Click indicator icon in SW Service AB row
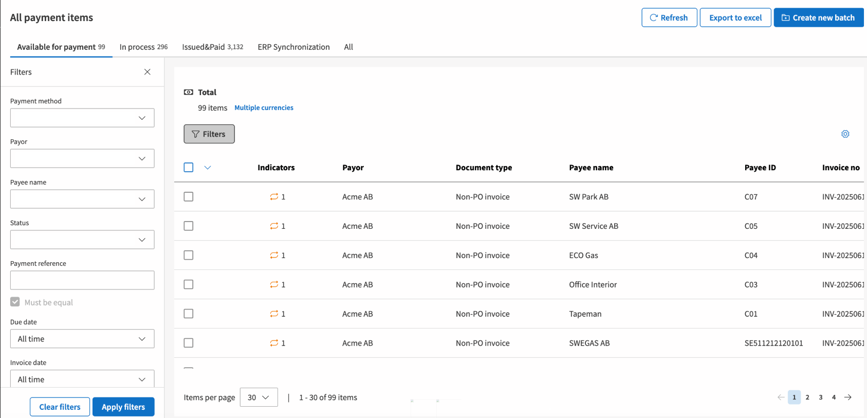 [x=274, y=226]
